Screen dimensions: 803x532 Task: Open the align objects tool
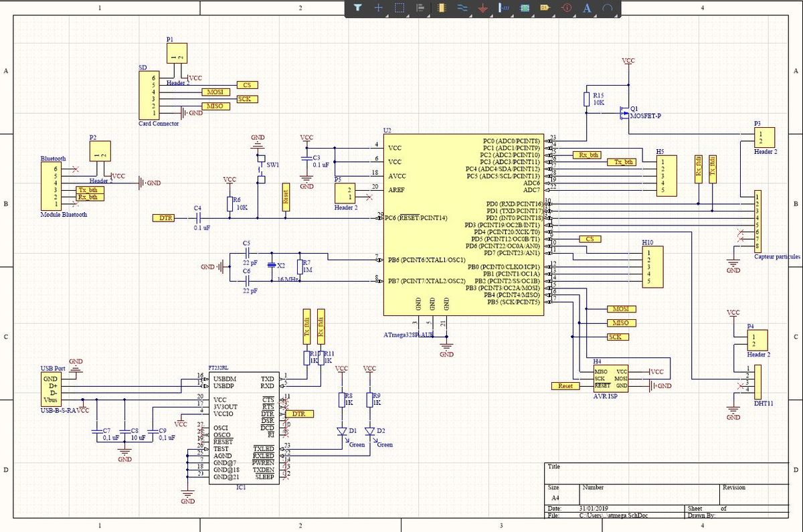(420, 8)
